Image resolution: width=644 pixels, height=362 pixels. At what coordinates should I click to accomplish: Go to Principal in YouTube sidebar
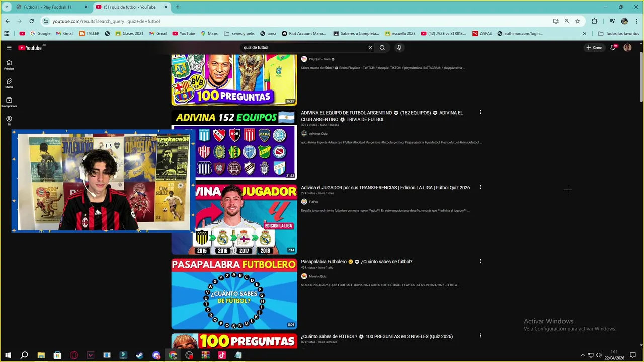[9, 65]
